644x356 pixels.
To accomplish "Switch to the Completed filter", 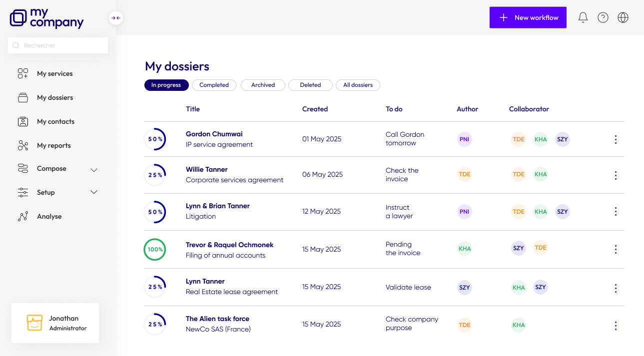I will (x=214, y=85).
